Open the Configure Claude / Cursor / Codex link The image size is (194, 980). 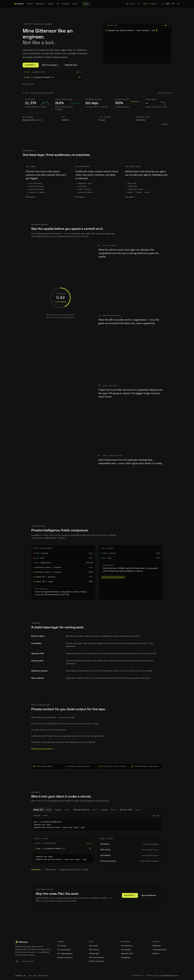click(73, 870)
